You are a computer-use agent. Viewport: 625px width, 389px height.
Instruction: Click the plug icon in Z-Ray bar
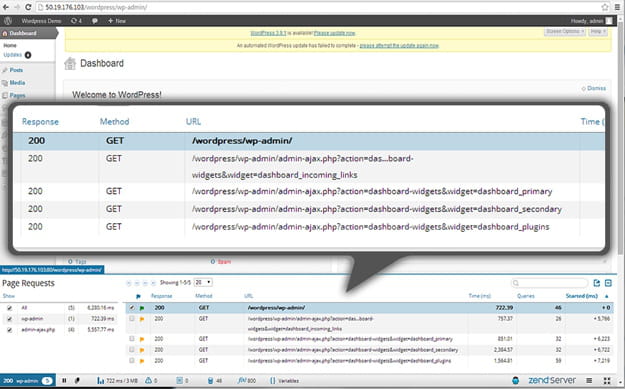pos(77,381)
